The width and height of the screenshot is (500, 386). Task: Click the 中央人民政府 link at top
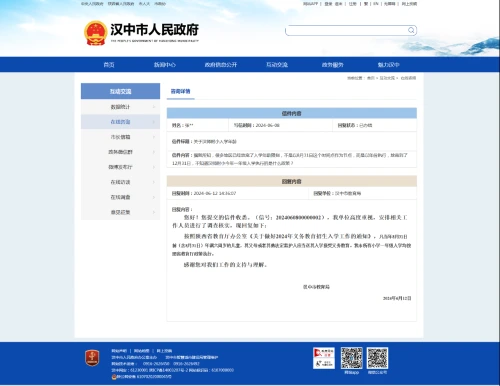coord(92,4)
